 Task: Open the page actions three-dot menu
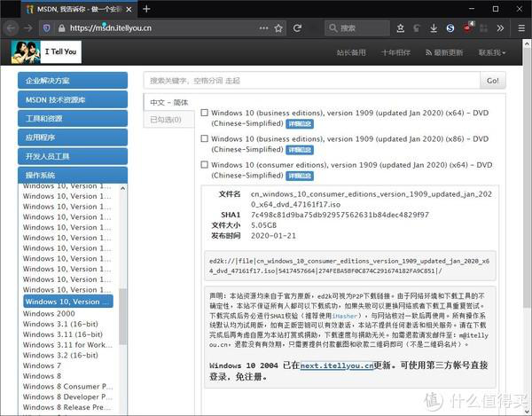coord(263,28)
